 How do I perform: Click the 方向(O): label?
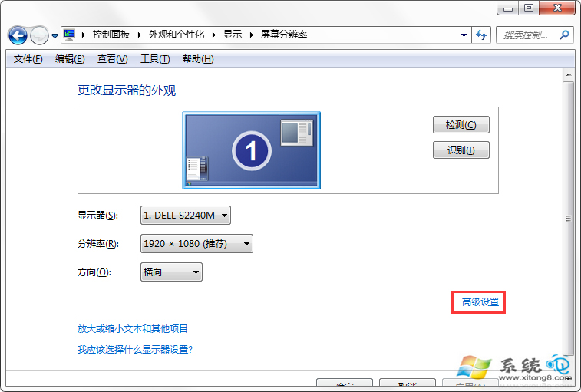click(x=94, y=272)
